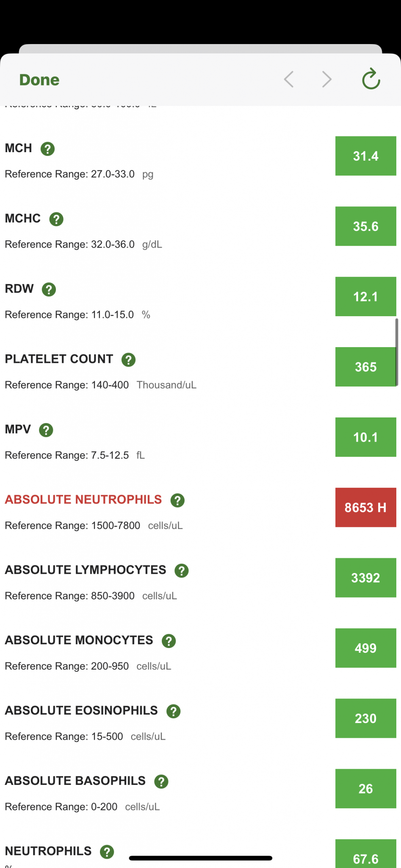The width and height of the screenshot is (401, 868).
Task: Click the Absolute Neutrophils red heading
Action: (83, 500)
